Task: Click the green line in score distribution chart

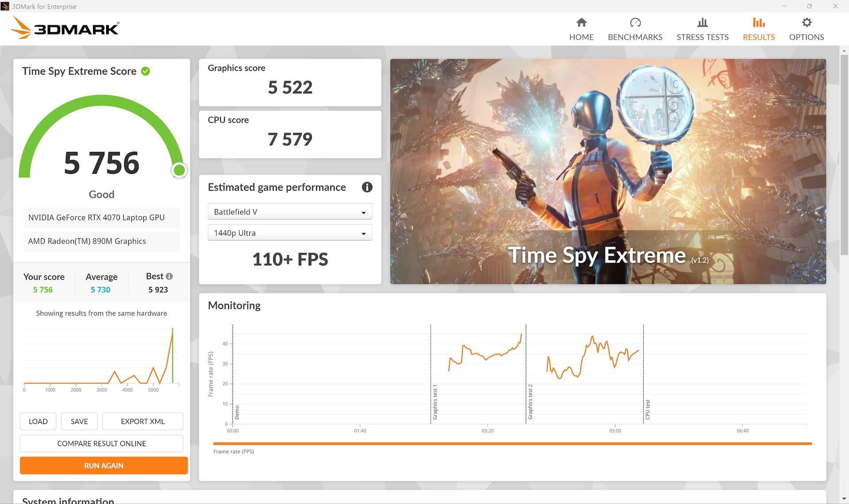Action: point(172,355)
